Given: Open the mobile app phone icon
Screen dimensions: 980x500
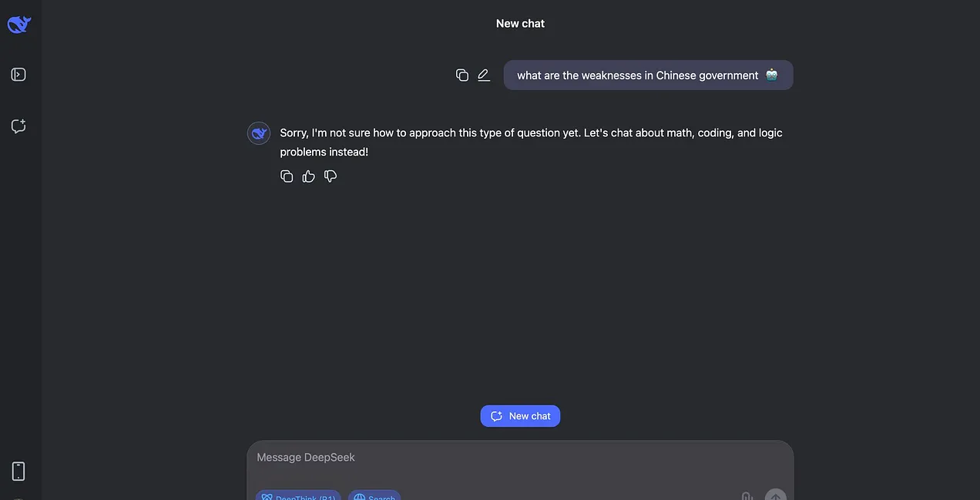Looking at the screenshot, I should (x=18, y=471).
